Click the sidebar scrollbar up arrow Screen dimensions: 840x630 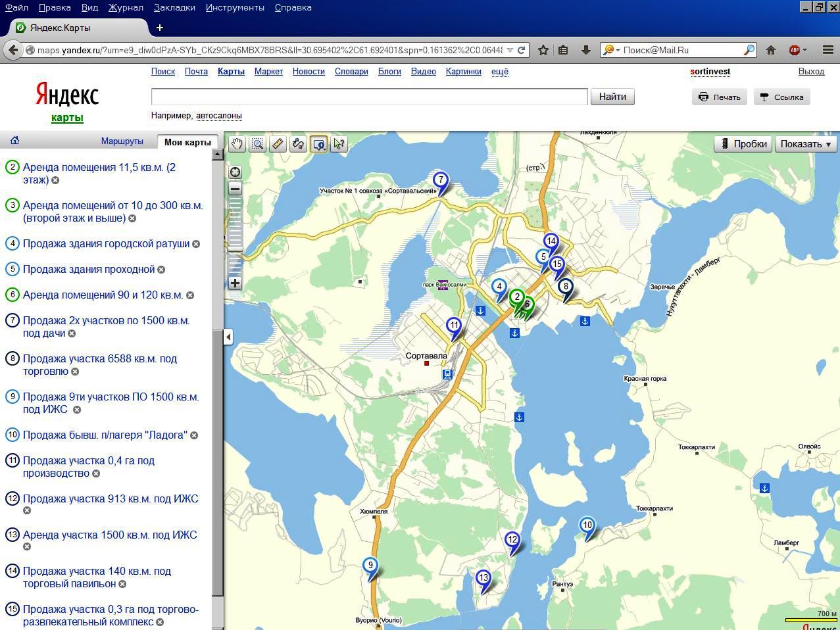pyautogui.click(x=218, y=155)
